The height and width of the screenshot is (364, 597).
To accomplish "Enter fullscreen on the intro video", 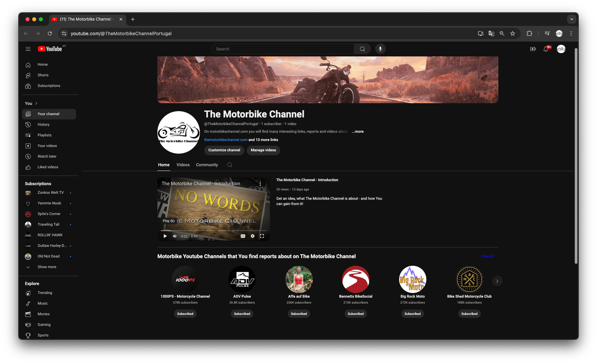I will [x=262, y=236].
